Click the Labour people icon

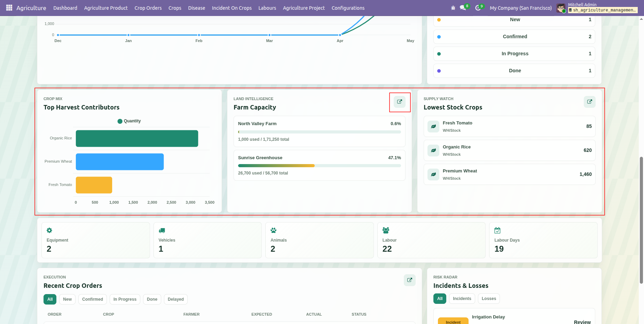386,230
